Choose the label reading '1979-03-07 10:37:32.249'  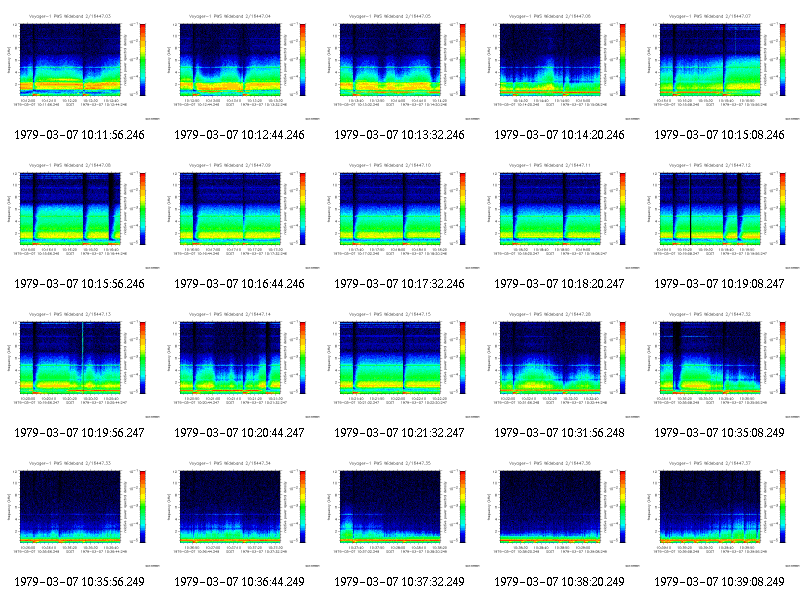[x=399, y=582]
